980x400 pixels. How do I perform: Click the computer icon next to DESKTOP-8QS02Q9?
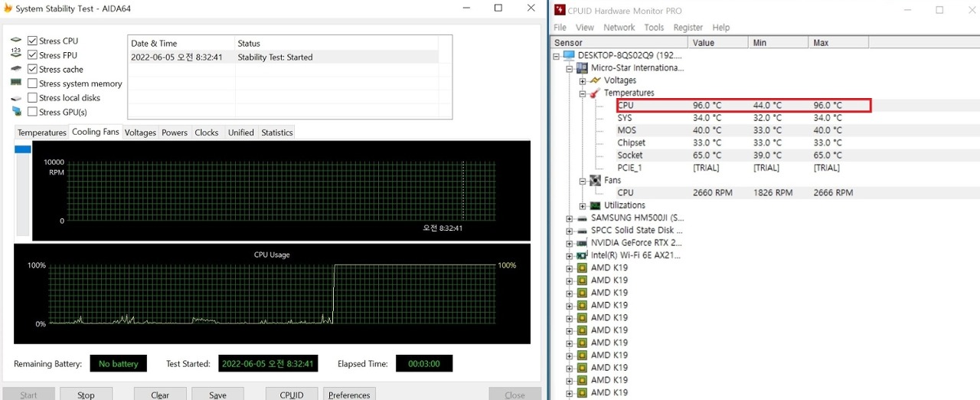point(569,55)
